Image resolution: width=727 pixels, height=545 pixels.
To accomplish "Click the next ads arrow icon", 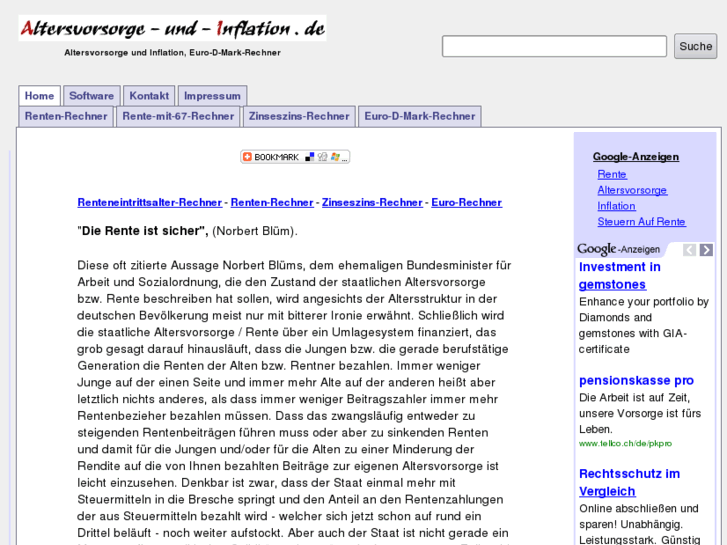I will click(706, 250).
